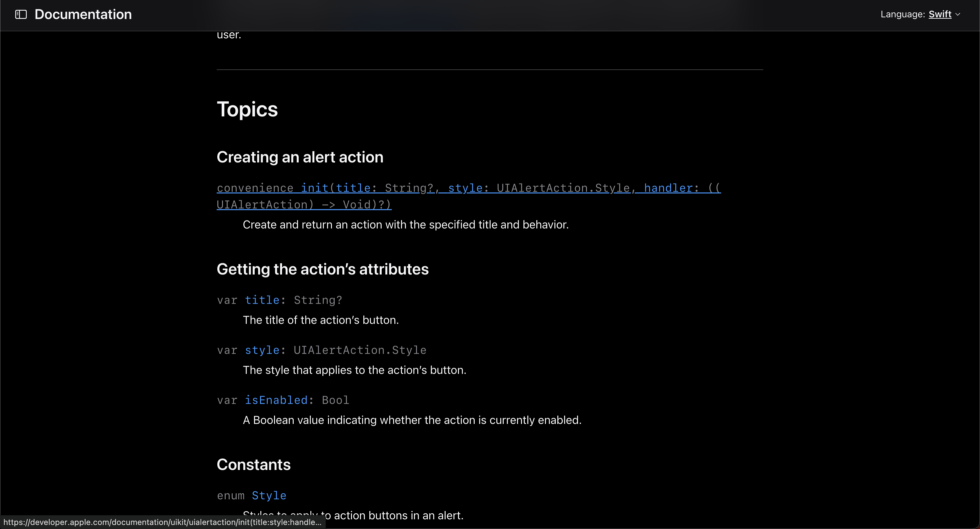Click the chevron beside Swift
The width and height of the screenshot is (980, 529).
click(958, 14)
